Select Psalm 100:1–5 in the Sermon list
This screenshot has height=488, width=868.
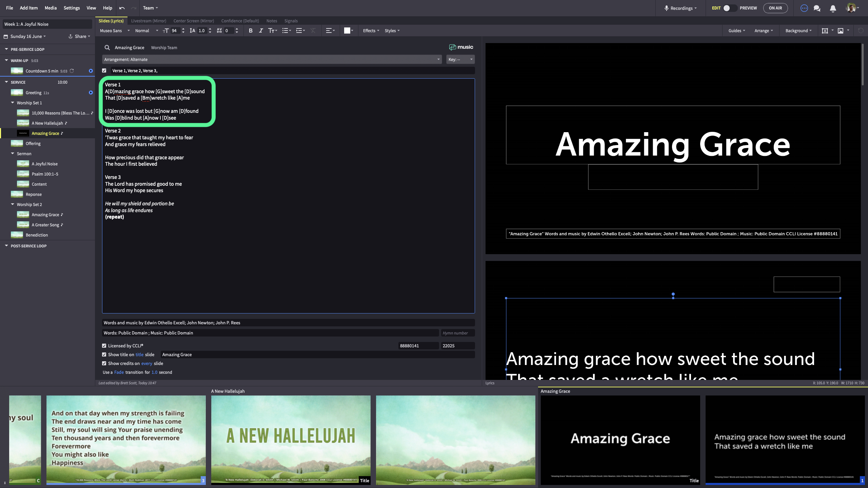[x=45, y=174]
